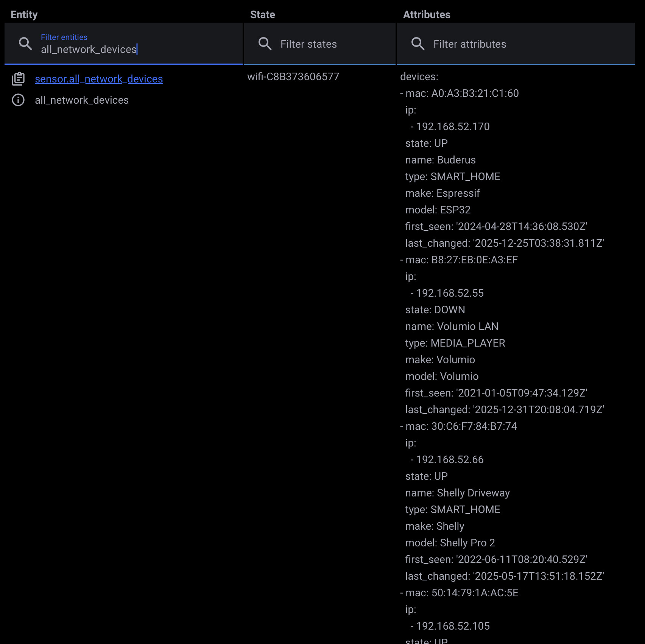Click into the Filter states field

[x=333, y=44]
